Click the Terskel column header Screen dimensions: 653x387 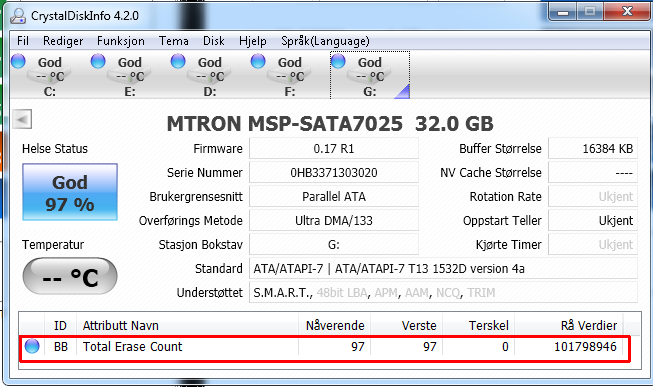coord(479,325)
